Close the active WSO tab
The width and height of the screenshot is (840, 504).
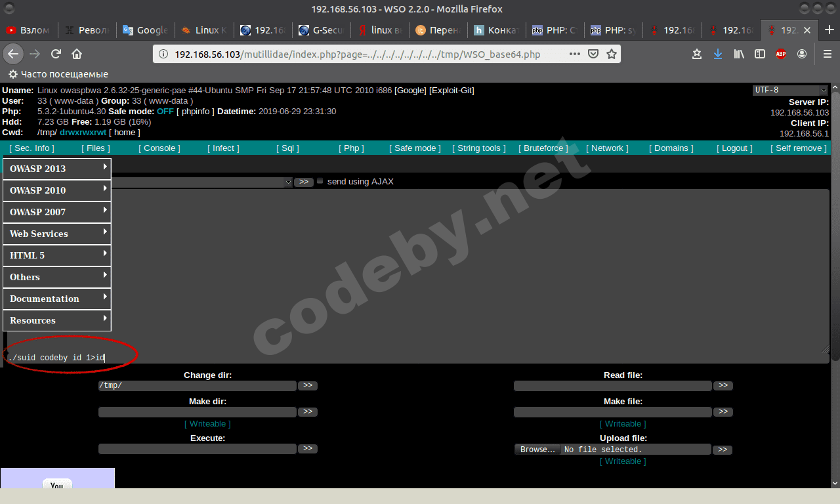pos(807,30)
